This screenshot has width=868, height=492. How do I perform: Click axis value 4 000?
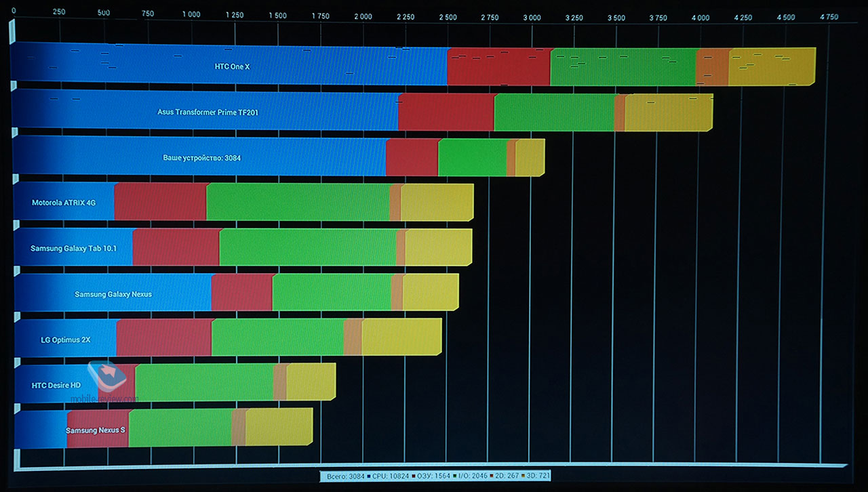(701, 18)
